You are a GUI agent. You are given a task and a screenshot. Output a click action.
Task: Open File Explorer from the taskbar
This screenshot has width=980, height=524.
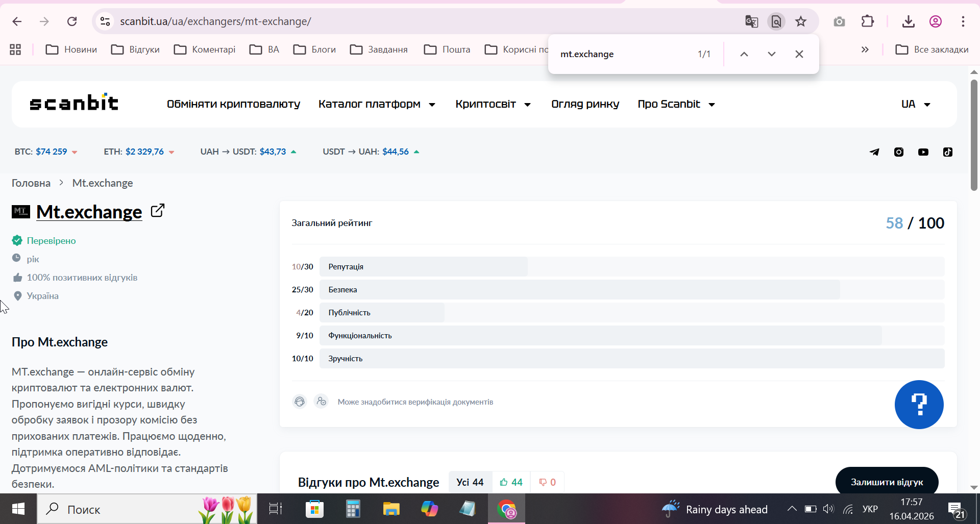pyautogui.click(x=391, y=509)
